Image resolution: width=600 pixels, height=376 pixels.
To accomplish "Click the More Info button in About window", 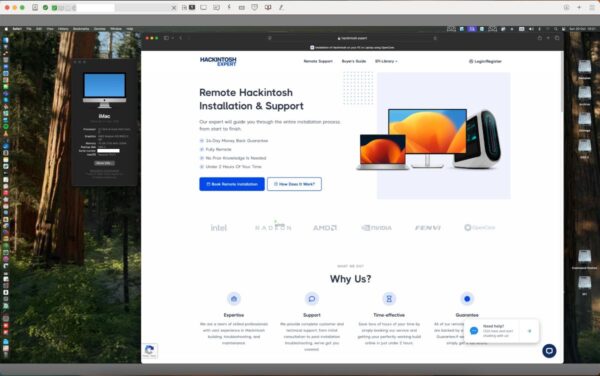I will coord(104,163).
